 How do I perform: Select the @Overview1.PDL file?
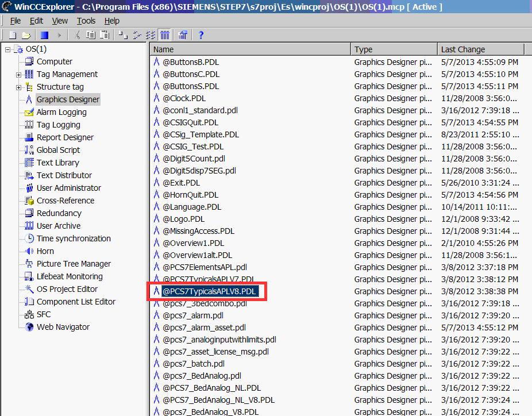[194, 243]
